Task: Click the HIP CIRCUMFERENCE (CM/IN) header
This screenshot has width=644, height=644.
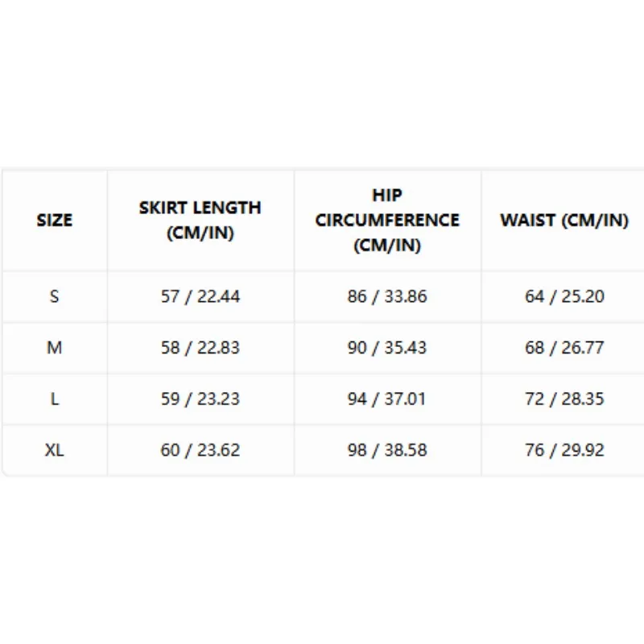Action: (x=387, y=220)
